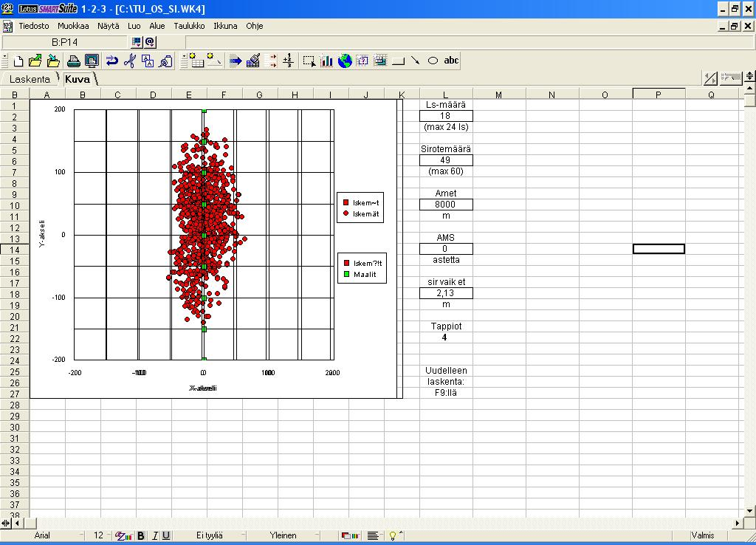Image resolution: width=756 pixels, height=545 pixels.
Task: Open the 'Yleinen' number format selector
Action: [283, 536]
